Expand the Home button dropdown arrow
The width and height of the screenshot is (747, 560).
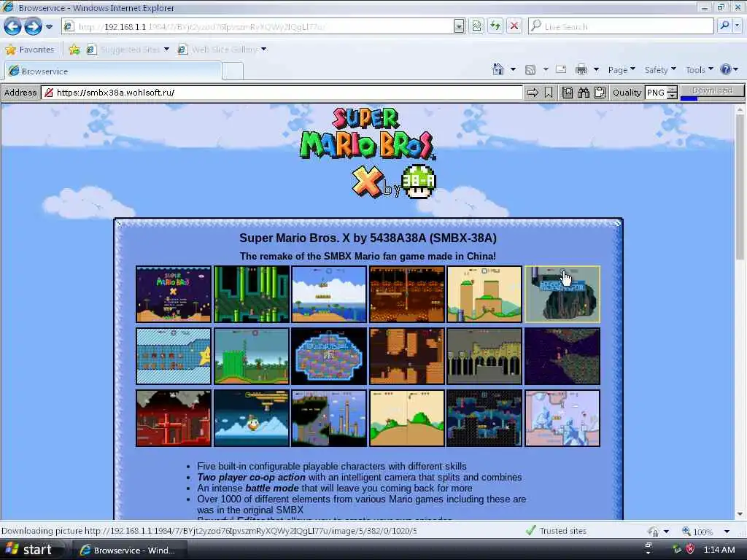pyautogui.click(x=513, y=69)
